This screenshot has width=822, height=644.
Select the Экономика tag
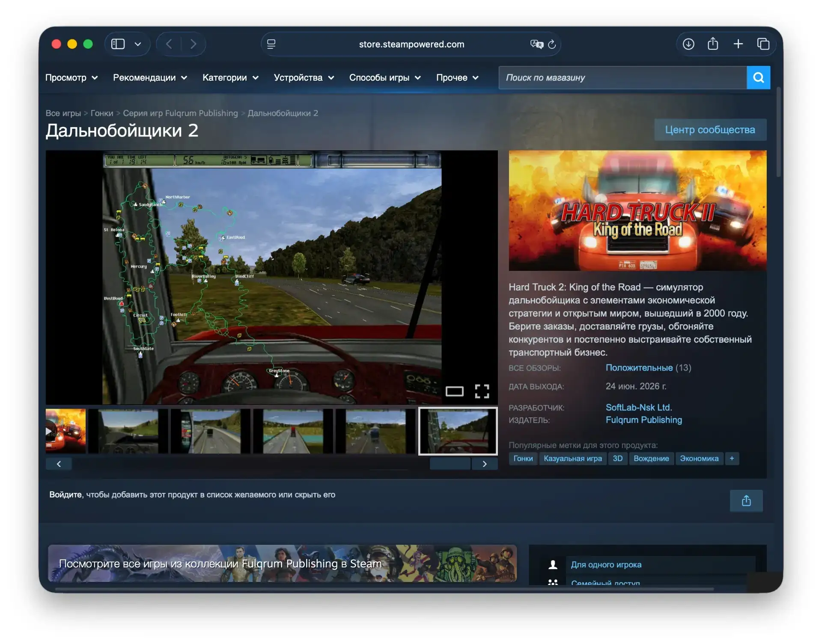699,459
